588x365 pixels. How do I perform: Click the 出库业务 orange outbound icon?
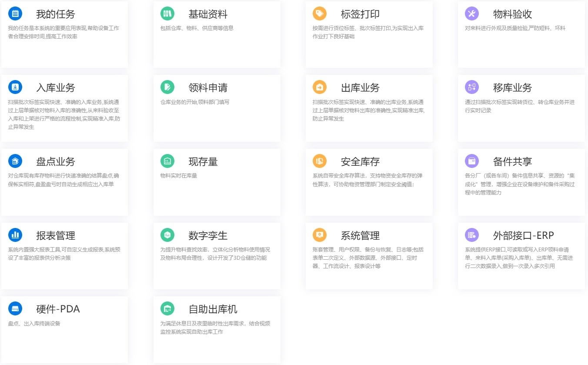point(320,87)
